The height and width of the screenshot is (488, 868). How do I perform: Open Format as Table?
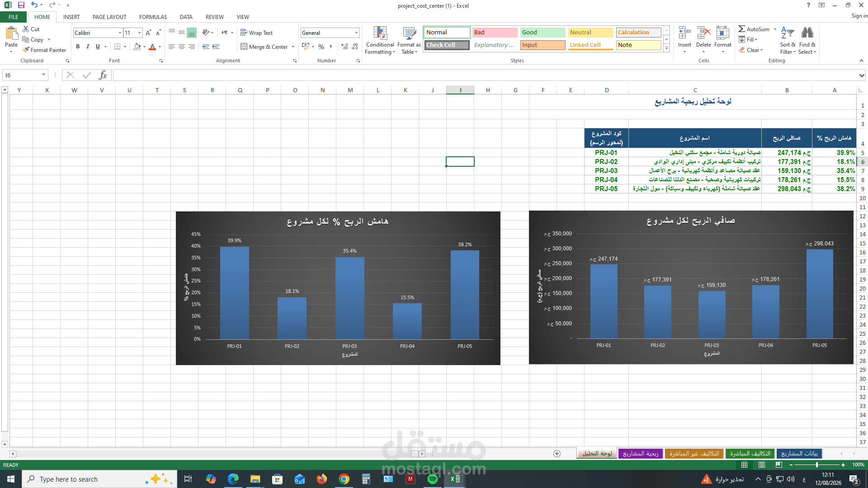409,40
